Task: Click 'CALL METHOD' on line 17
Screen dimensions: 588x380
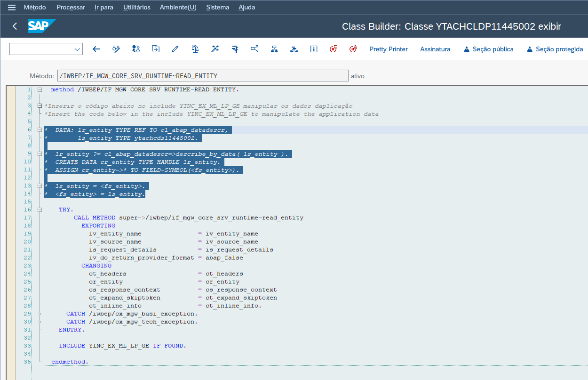Action: point(95,218)
